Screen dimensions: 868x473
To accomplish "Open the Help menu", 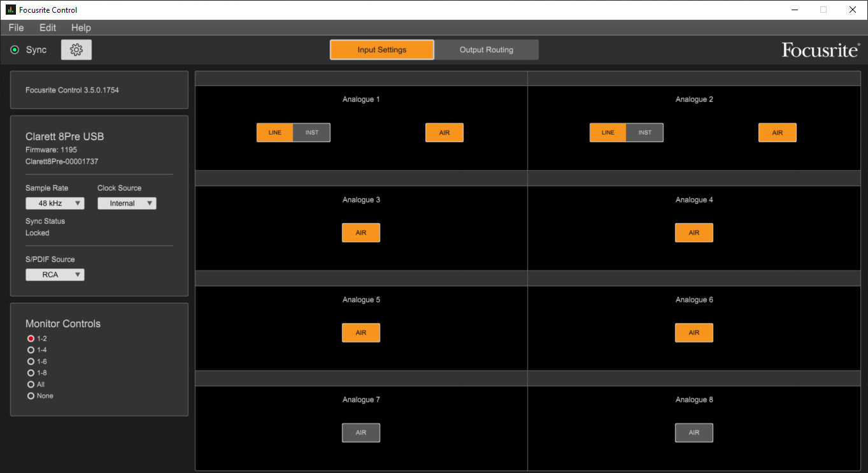I will pyautogui.click(x=81, y=27).
